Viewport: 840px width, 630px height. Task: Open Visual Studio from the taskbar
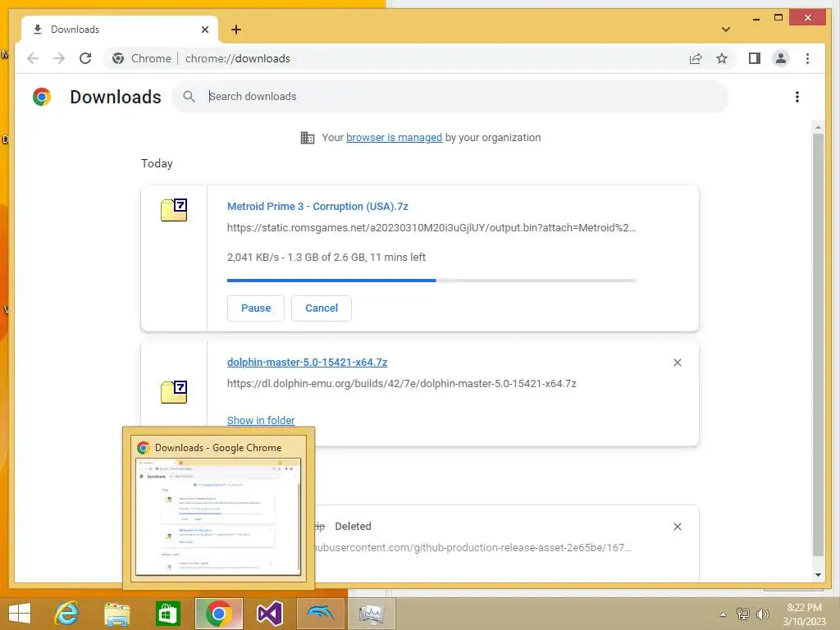click(x=269, y=614)
